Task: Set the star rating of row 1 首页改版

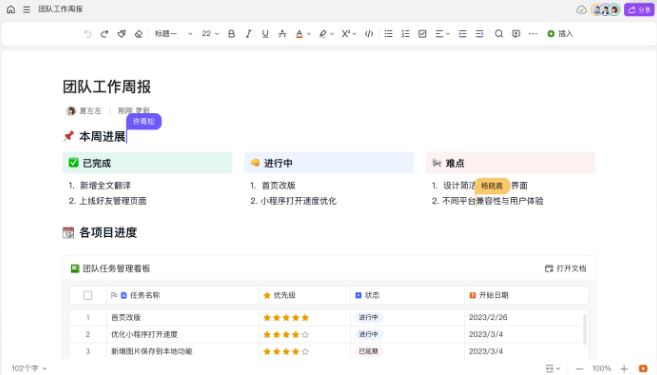Action: click(x=286, y=318)
